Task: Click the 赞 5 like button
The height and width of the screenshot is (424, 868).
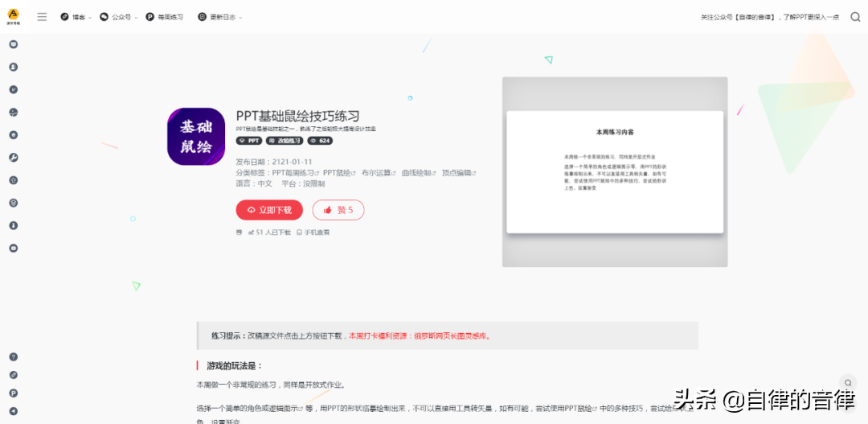Action: [338, 210]
